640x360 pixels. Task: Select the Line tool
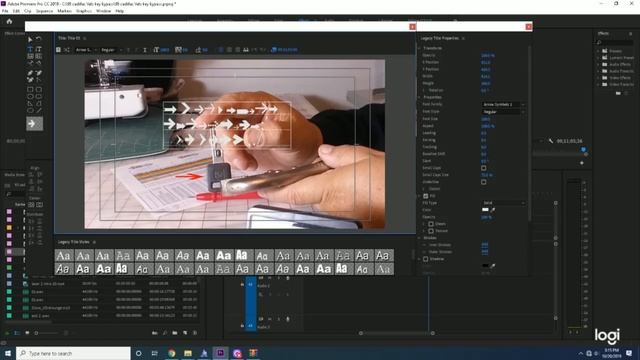click(39, 111)
